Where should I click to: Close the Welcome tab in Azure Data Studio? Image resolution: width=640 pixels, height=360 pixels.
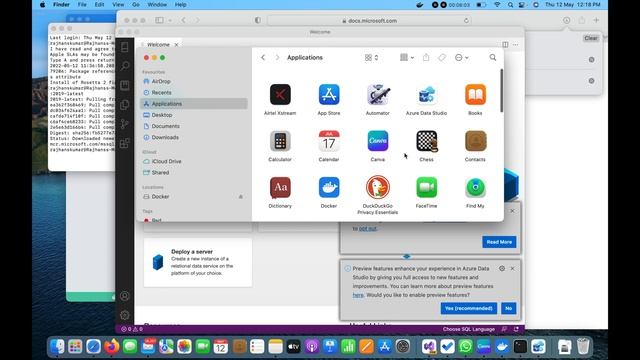(x=176, y=45)
